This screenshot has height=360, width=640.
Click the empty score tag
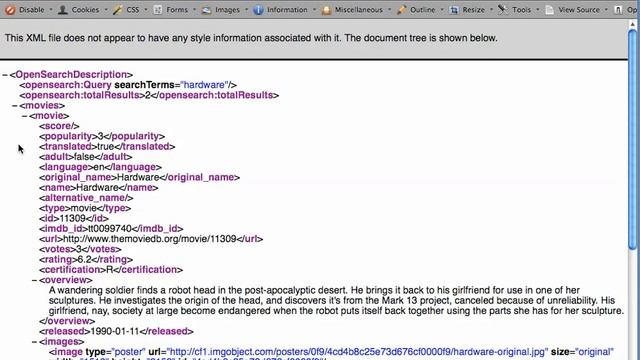pos(60,126)
